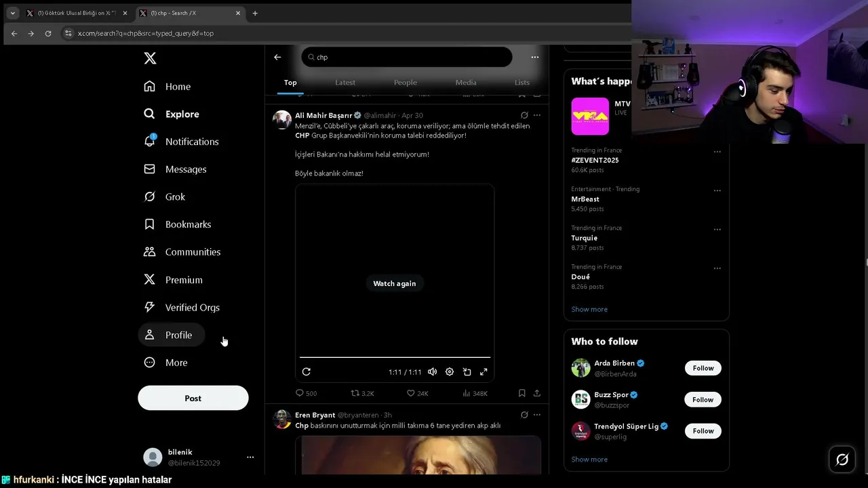Enter video fullscreen mode
The image size is (868, 488).
pyautogui.click(x=484, y=371)
